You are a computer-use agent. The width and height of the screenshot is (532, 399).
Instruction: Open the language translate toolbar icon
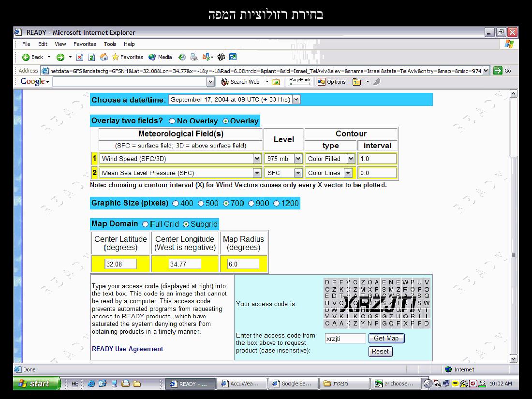[x=206, y=57]
